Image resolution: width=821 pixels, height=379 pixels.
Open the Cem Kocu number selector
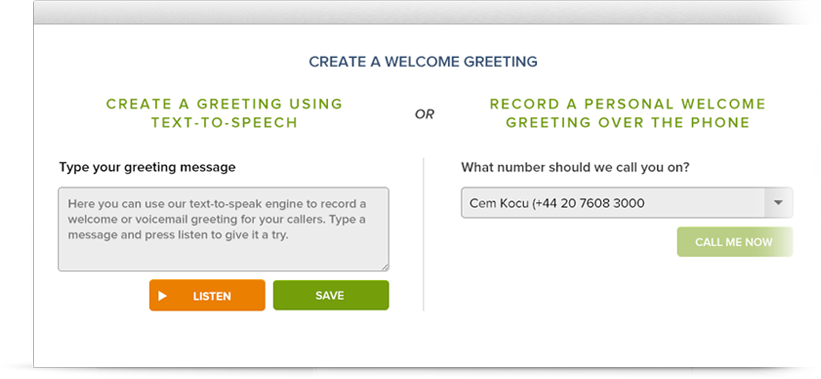(627, 203)
